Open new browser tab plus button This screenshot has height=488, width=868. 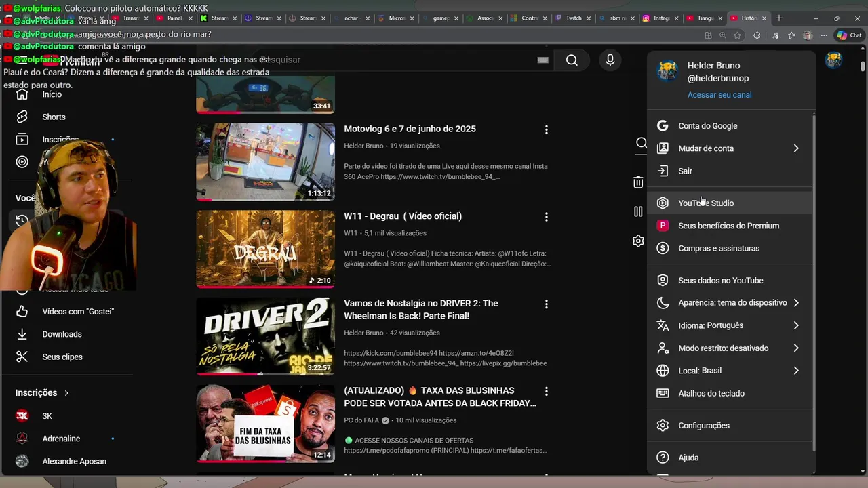pyautogui.click(x=779, y=18)
